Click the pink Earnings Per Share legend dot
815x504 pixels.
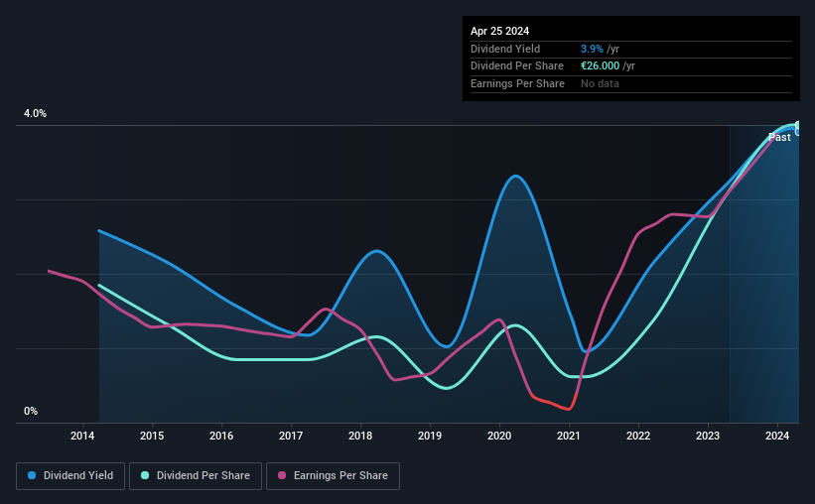(282, 475)
